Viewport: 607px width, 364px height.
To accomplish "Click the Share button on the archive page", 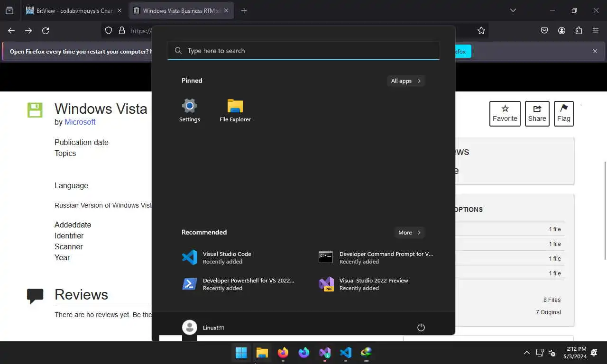I will pyautogui.click(x=537, y=114).
